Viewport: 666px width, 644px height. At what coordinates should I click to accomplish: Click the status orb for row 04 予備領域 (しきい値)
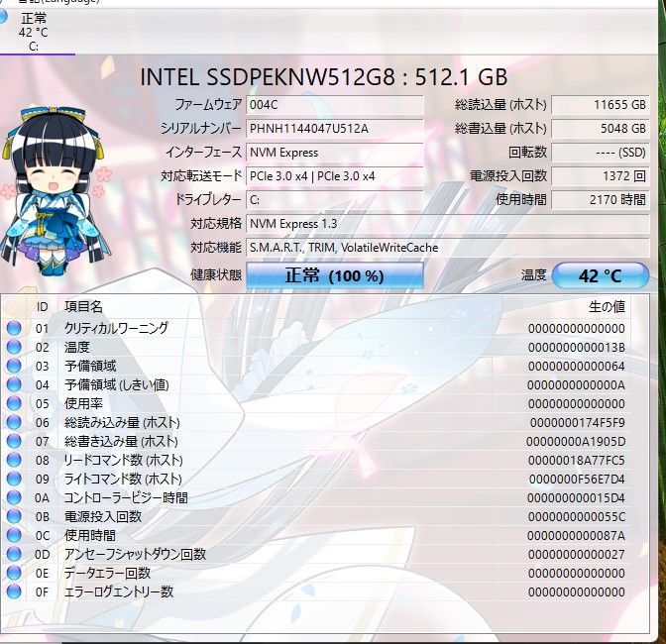[14, 384]
